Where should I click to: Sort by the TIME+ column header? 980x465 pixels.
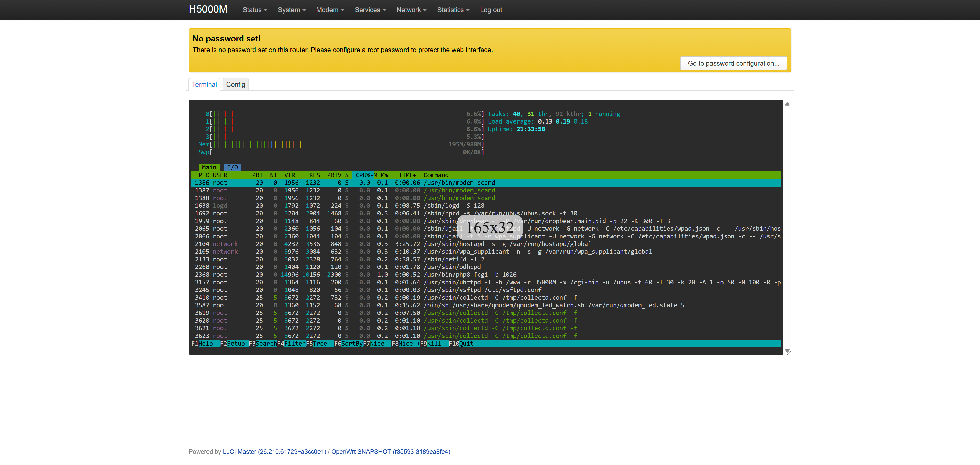click(x=407, y=175)
